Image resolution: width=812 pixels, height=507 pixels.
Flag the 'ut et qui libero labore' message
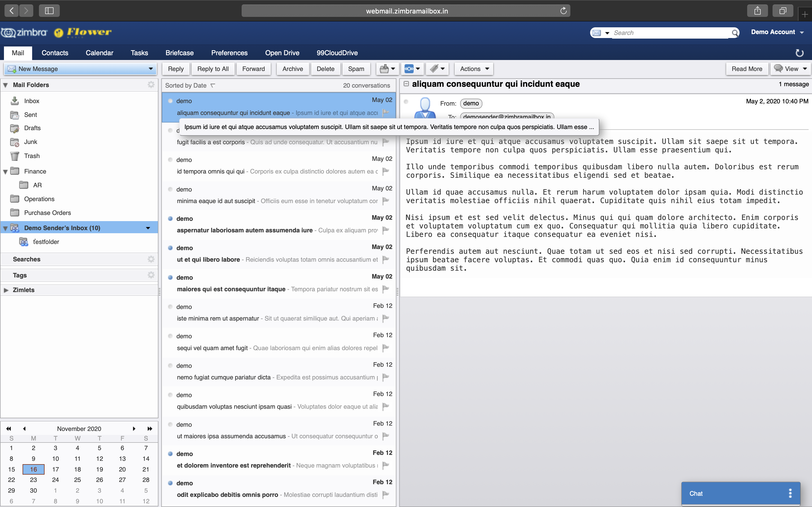[x=385, y=259]
